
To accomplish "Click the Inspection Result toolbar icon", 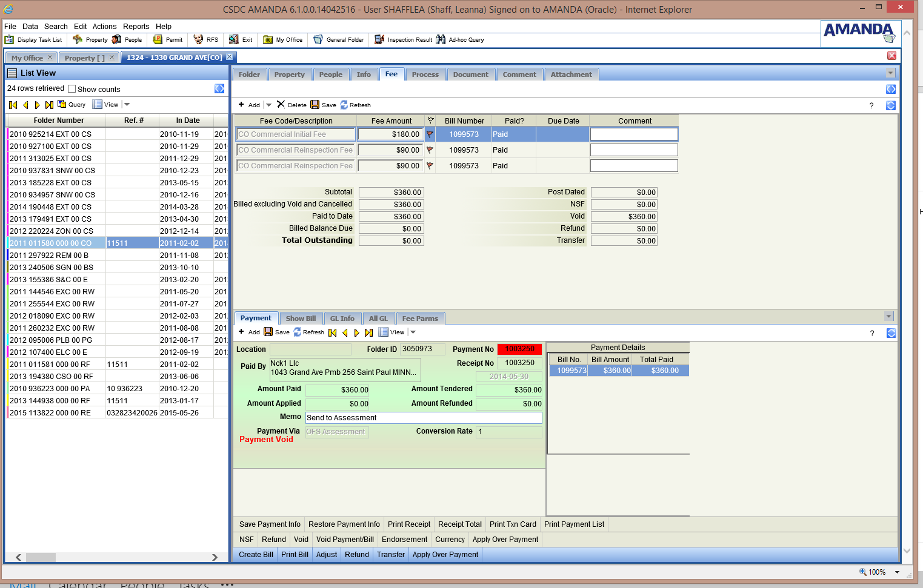I will click(x=379, y=40).
